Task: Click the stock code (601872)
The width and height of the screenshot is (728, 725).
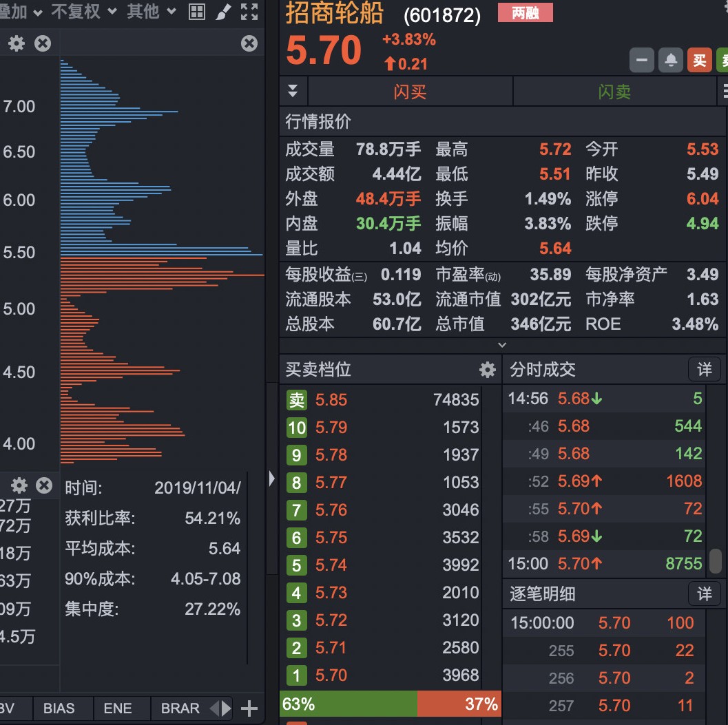Action: (442, 15)
